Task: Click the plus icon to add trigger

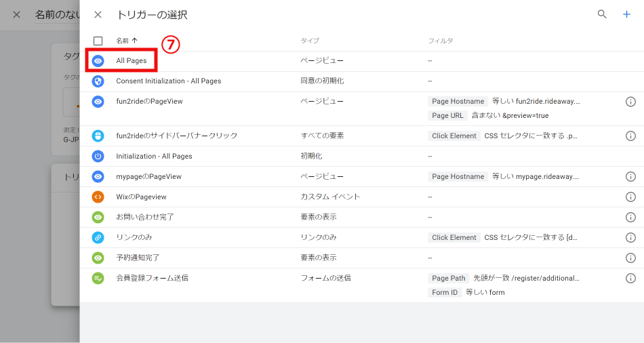Action: (x=626, y=14)
